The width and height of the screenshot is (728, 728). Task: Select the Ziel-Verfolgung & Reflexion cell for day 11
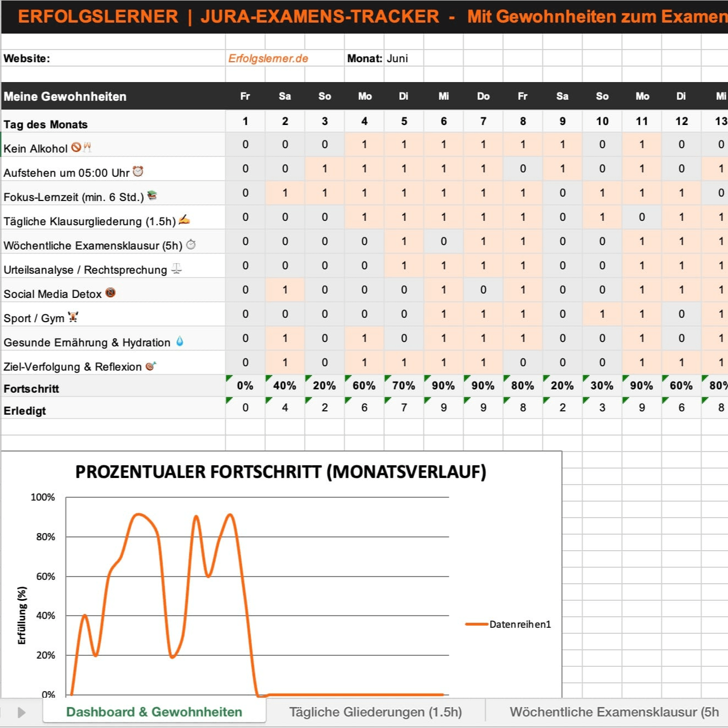point(642,362)
